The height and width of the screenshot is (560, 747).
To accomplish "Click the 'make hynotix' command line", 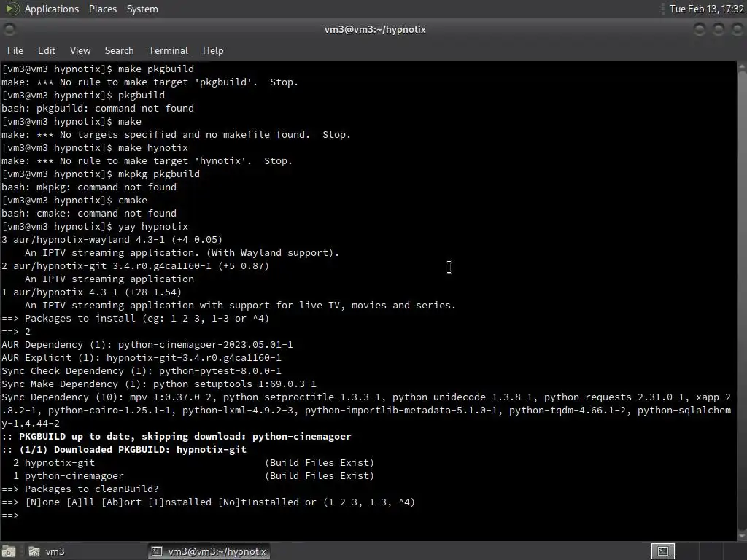I will (x=95, y=147).
